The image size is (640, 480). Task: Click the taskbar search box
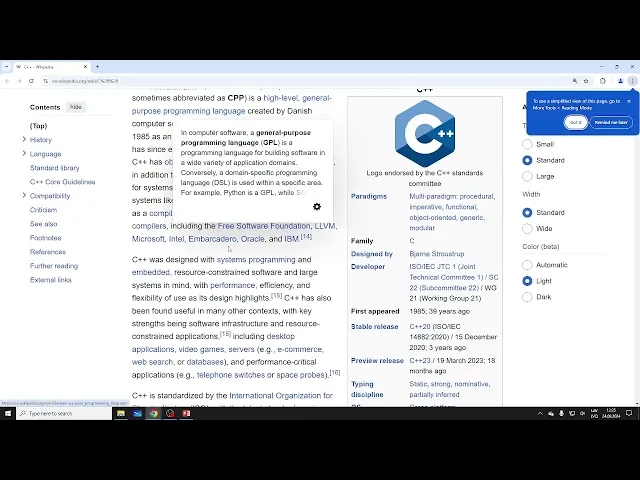[64, 413]
